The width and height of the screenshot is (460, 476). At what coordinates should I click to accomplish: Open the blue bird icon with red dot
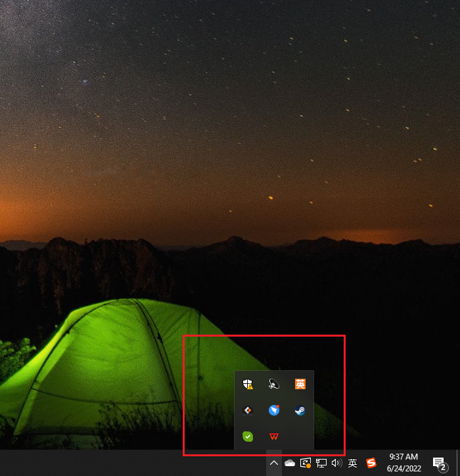[x=274, y=410]
